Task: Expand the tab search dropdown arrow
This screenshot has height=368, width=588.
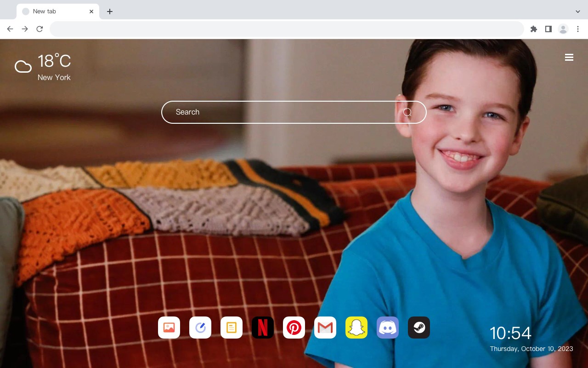Action: pos(578,11)
